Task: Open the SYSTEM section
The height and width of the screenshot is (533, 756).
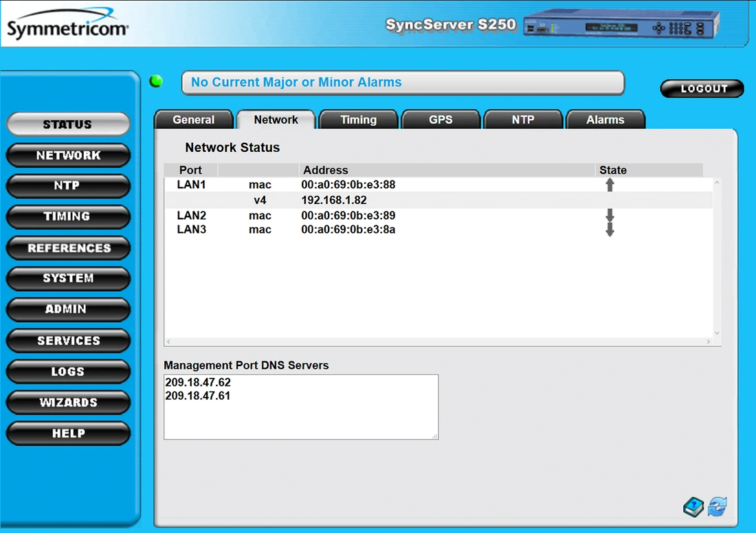Action: pyautogui.click(x=68, y=279)
